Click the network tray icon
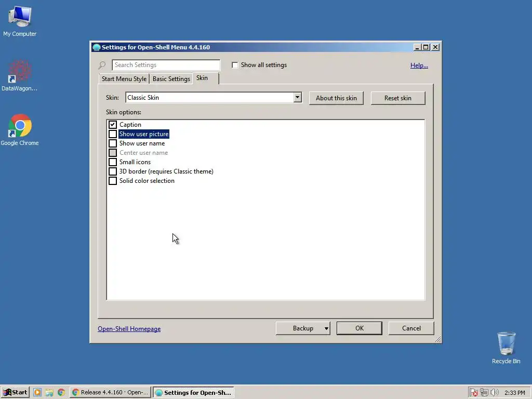The image size is (532, 399). 484,393
